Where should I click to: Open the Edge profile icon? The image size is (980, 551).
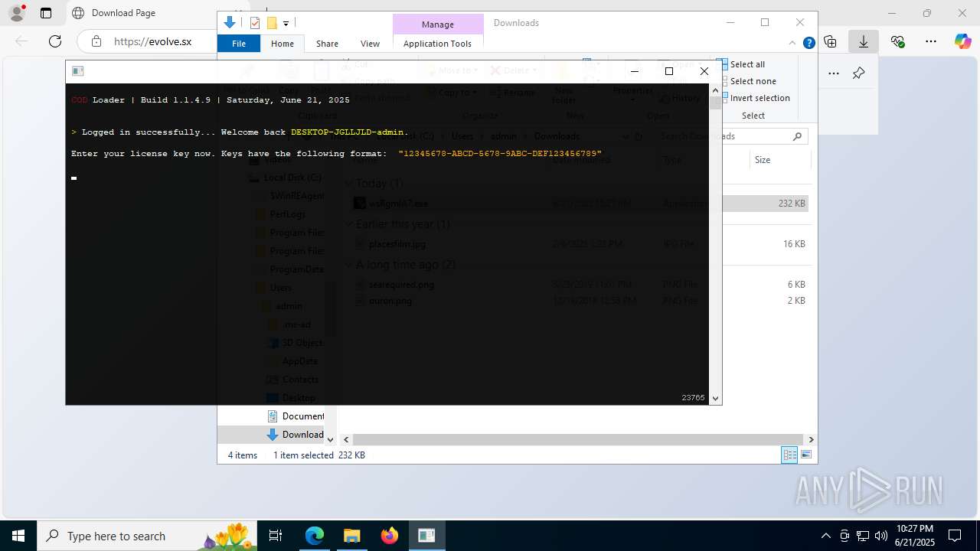click(17, 13)
